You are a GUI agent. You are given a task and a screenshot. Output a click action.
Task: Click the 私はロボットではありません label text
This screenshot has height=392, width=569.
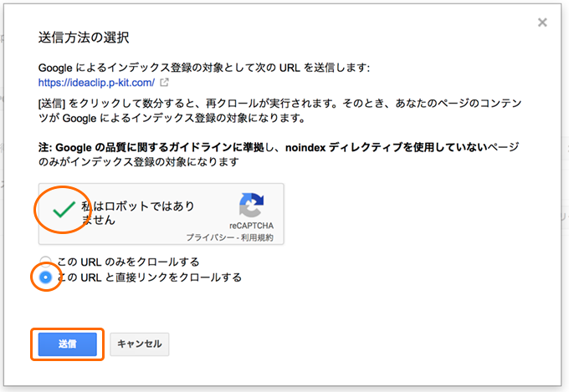pyautogui.click(x=137, y=213)
